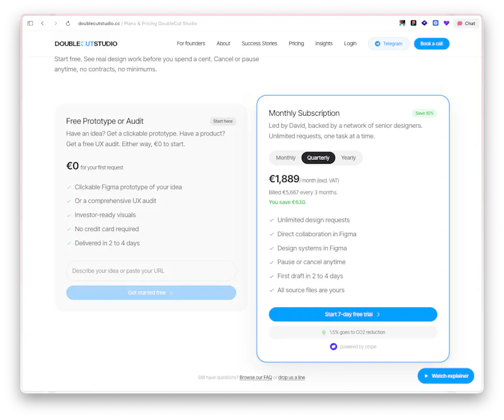Select the Yearly billing option
Screen dimensions: 504x420
click(x=348, y=158)
